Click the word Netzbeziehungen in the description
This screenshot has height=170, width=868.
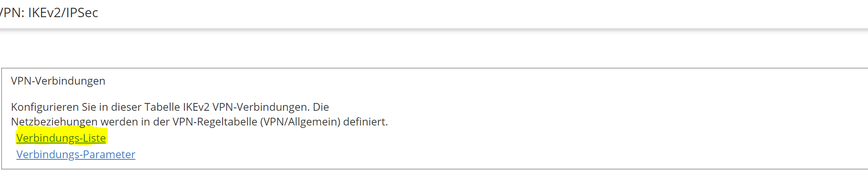pos(54,122)
